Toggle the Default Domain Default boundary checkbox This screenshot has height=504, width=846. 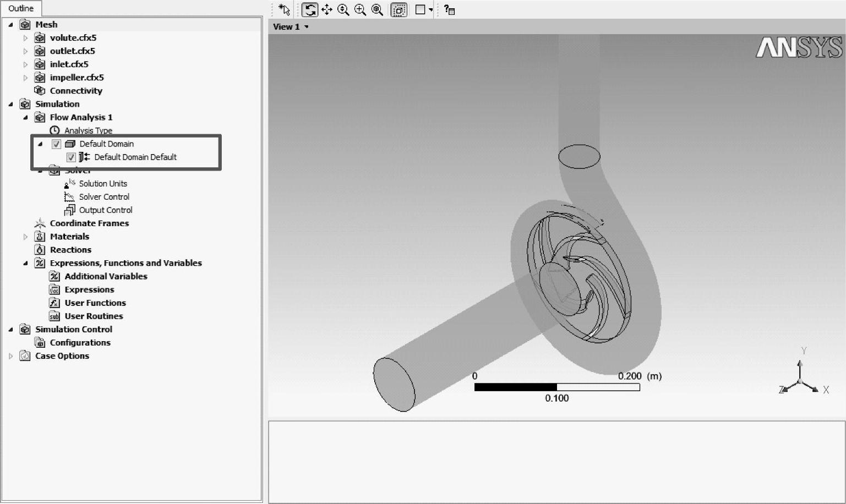coord(71,157)
